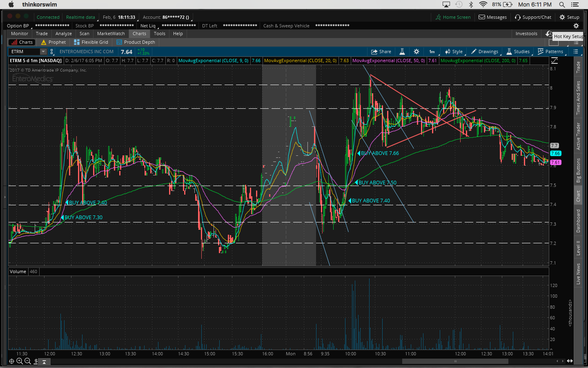
Task: Click the horizontal chart scrollbar thumb
Action: tap(455, 361)
